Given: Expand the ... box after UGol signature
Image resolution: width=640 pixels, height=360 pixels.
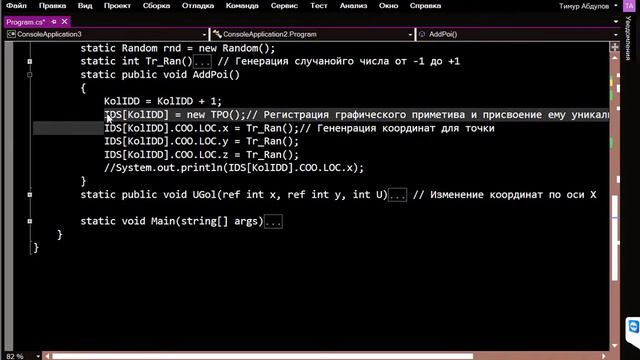Looking at the screenshot, I should [x=397, y=195].
